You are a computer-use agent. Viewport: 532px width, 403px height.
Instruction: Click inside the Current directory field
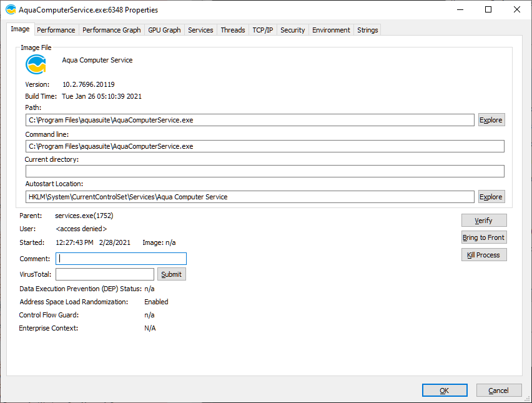(x=264, y=171)
